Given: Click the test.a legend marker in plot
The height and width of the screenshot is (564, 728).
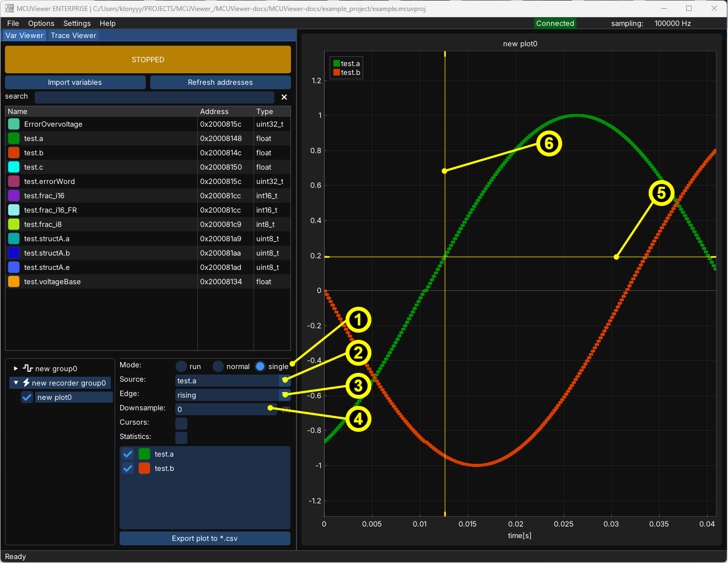Looking at the screenshot, I should pos(337,64).
